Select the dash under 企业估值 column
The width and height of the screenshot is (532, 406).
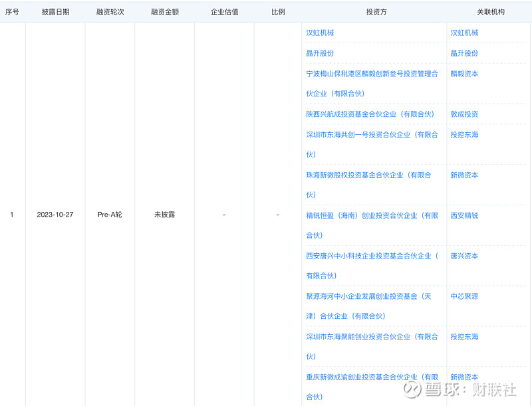point(224,215)
